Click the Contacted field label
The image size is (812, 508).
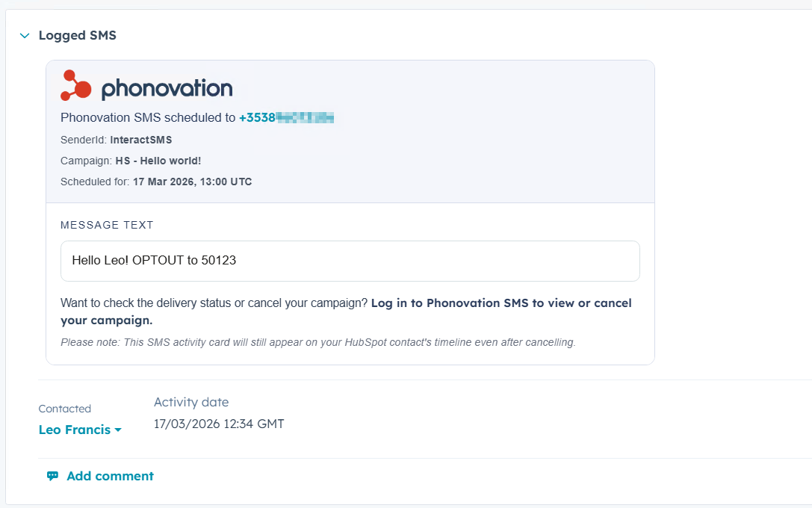point(65,409)
